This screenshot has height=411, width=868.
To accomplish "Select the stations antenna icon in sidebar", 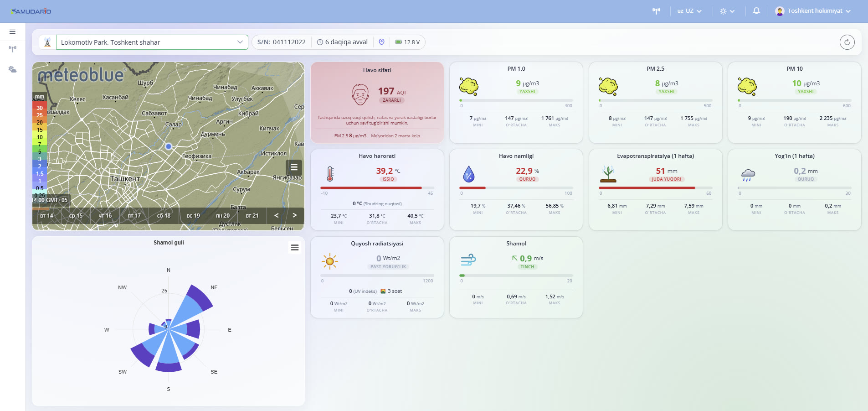I will (12, 49).
